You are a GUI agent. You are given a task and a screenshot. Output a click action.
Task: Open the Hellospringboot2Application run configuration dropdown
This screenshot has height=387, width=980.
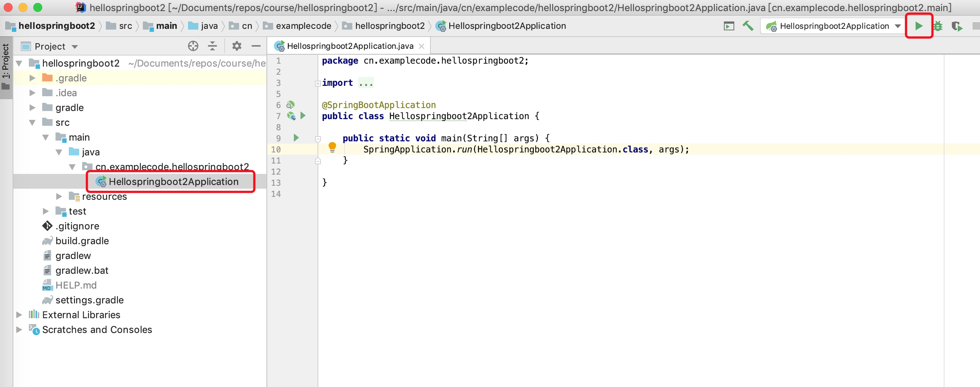tap(833, 26)
